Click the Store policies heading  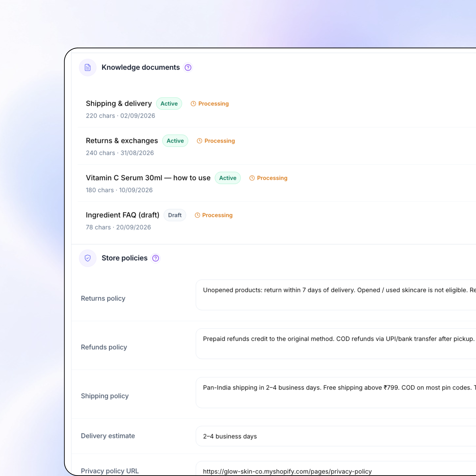coord(124,258)
